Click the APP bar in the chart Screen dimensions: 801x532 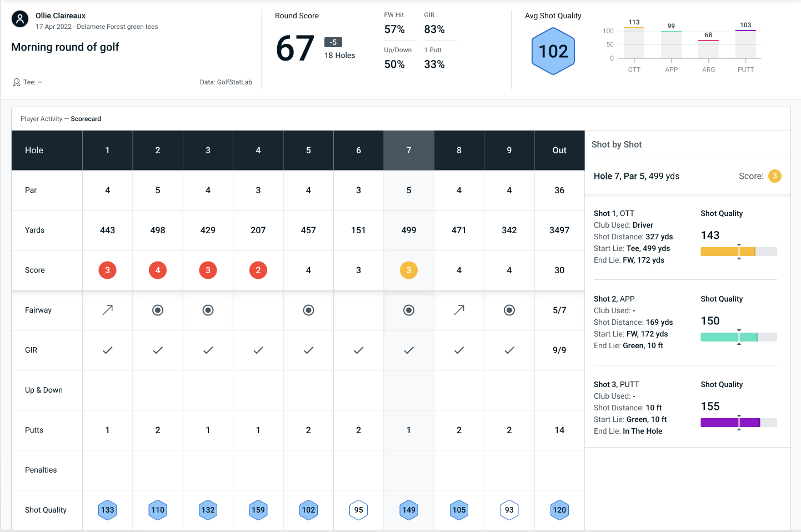(x=671, y=44)
